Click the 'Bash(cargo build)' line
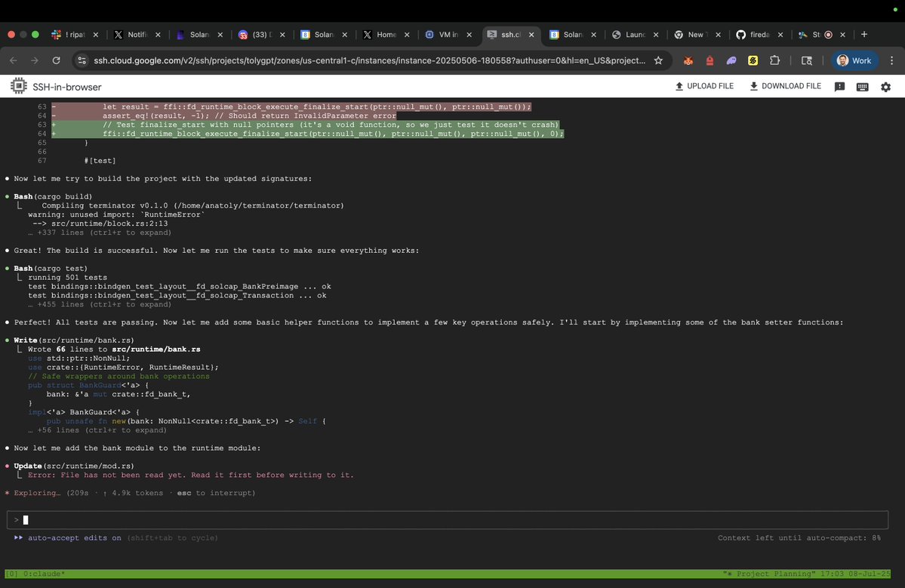This screenshot has height=588, width=905. [x=53, y=197]
